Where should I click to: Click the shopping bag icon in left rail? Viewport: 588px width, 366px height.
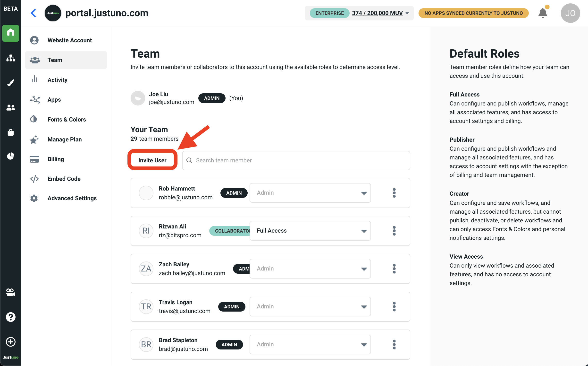[x=11, y=132]
